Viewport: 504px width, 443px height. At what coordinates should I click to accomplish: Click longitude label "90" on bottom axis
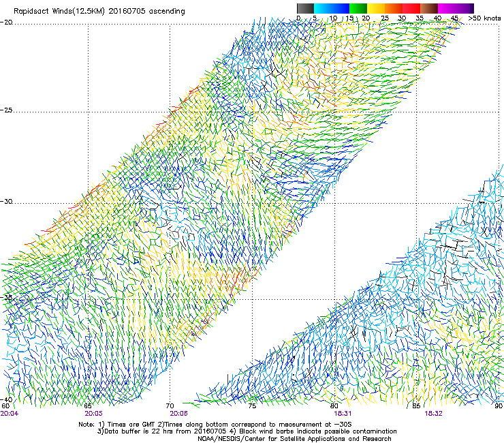(499, 406)
